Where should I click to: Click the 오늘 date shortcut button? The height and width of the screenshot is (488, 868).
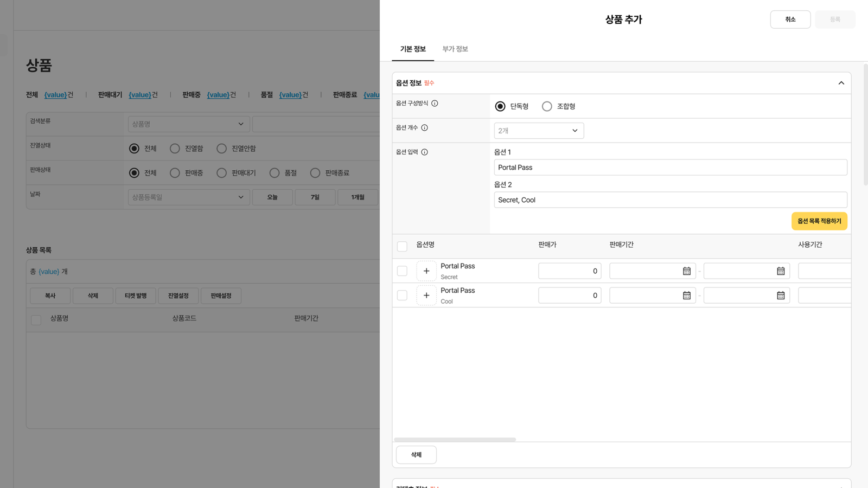pyautogui.click(x=272, y=197)
